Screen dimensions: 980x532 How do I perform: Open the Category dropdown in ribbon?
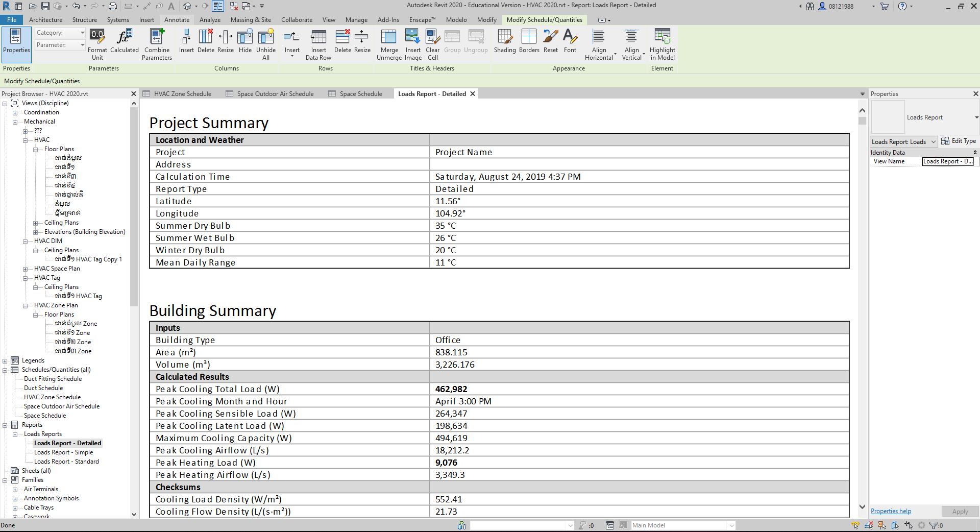pyautogui.click(x=60, y=33)
